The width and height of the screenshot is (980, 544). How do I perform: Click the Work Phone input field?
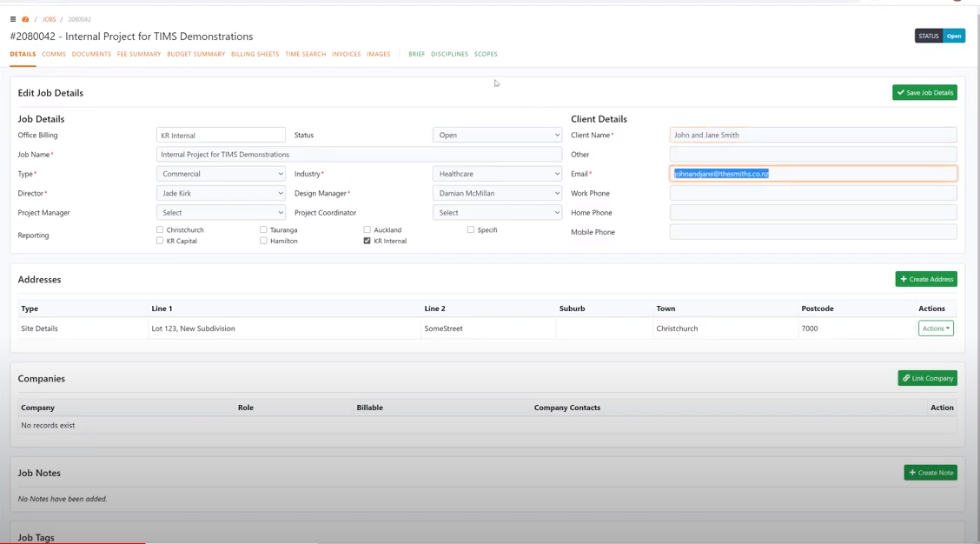[x=812, y=193]
